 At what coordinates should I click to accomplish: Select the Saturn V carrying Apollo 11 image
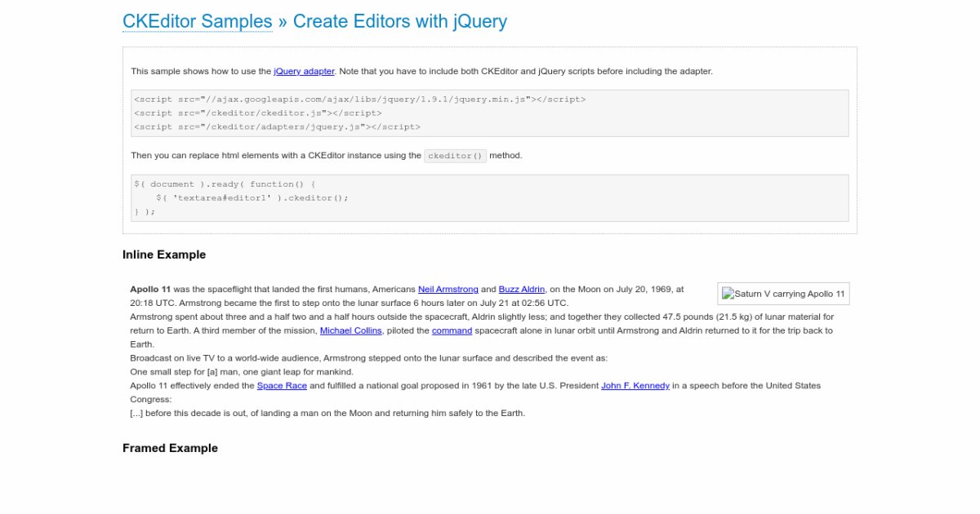coord(783,294)
